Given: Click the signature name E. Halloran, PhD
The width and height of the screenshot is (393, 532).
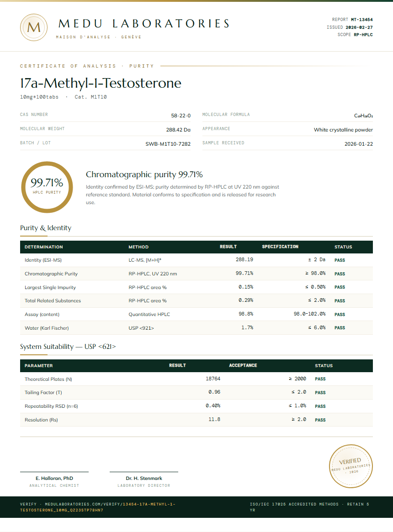Looking at the screenshot, I should (54, 479).
